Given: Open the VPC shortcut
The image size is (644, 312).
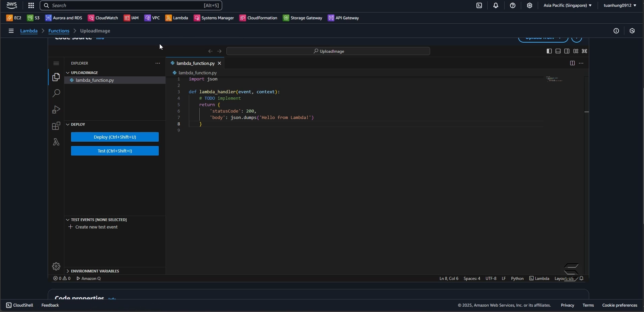Looking at the screenshot, I should click(x=152, y=18).
